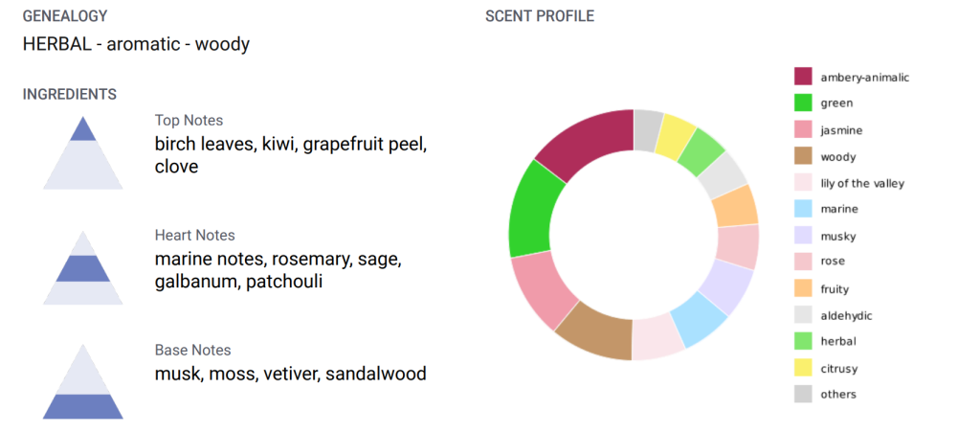
Task: Click the Scent Profile heading
Action: 540,16
